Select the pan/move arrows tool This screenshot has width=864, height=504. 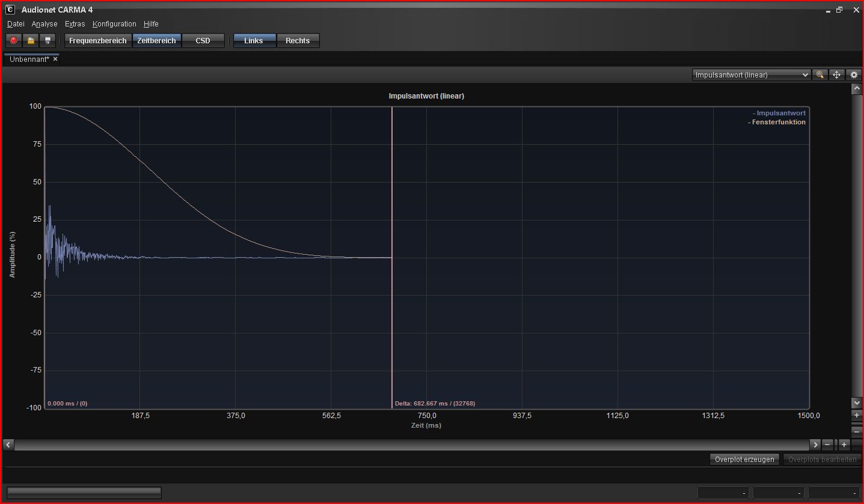[836, 75]
